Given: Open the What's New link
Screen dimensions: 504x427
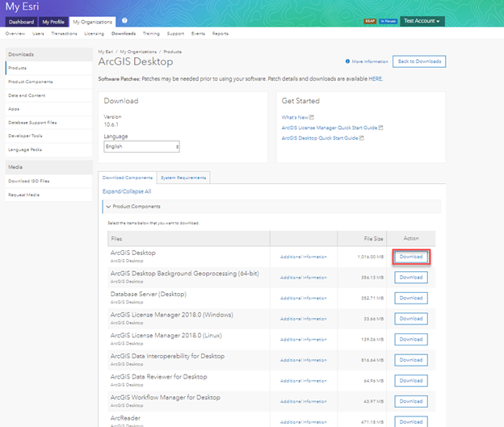Looking at the screenshot, I should click(x=295, y=118).
